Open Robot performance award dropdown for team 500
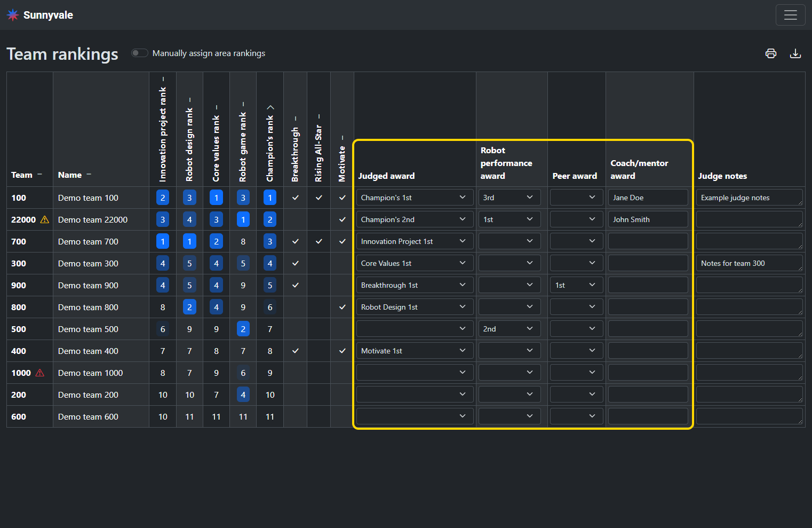Screen dimensions: 812x528 coord(509,329)
